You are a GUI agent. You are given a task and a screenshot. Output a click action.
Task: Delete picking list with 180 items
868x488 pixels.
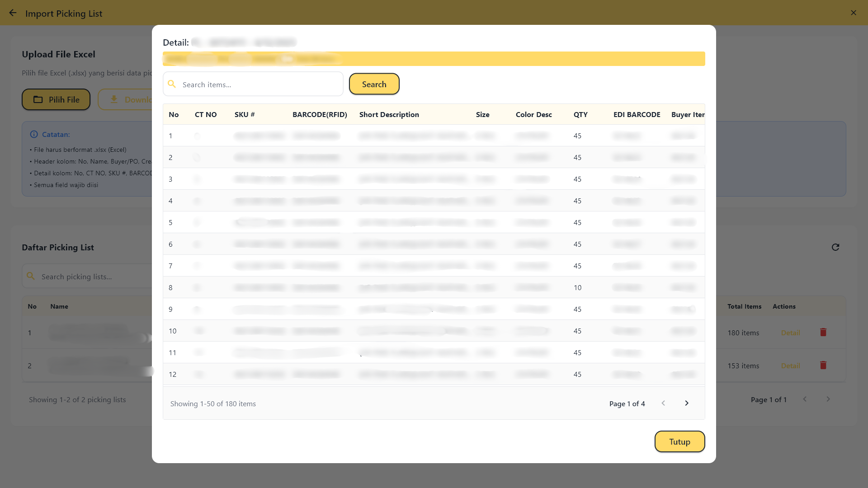point(823,333)
